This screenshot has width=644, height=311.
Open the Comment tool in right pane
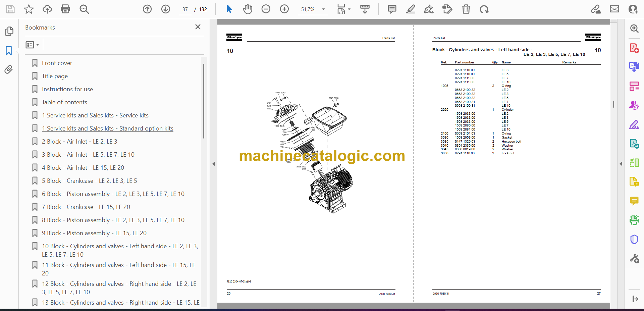[634, 201]
